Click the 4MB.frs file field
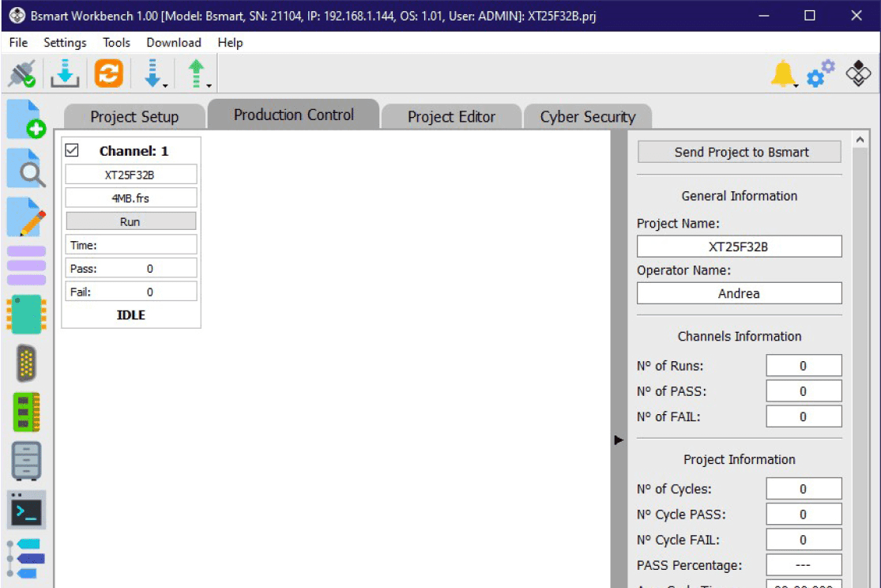The image size is (881, 588). point(131,198)
